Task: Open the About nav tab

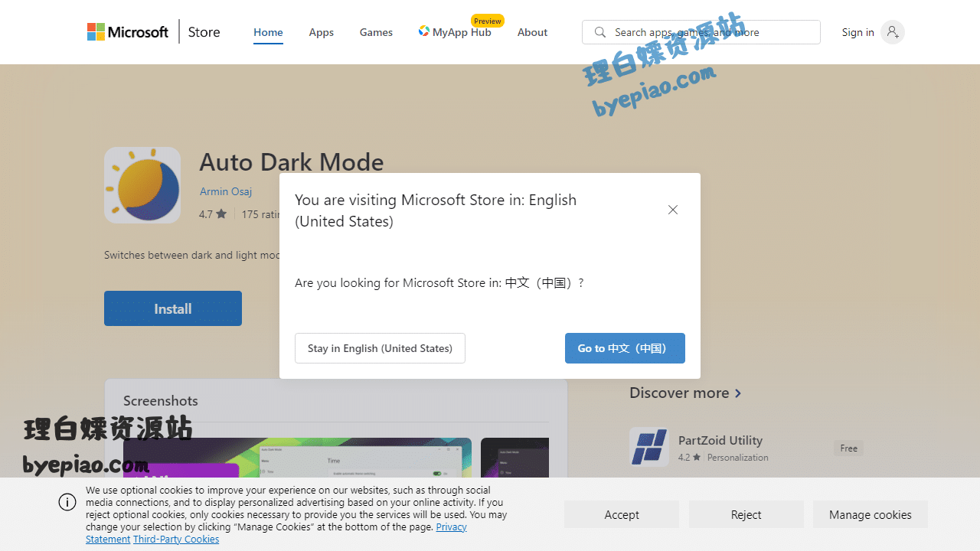Action: pos(532,32)
